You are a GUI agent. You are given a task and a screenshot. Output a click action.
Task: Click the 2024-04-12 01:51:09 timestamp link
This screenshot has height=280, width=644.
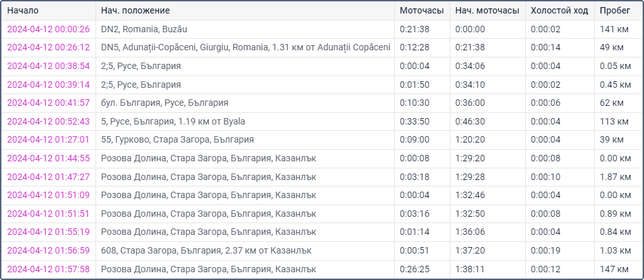(x=48, y=195)
